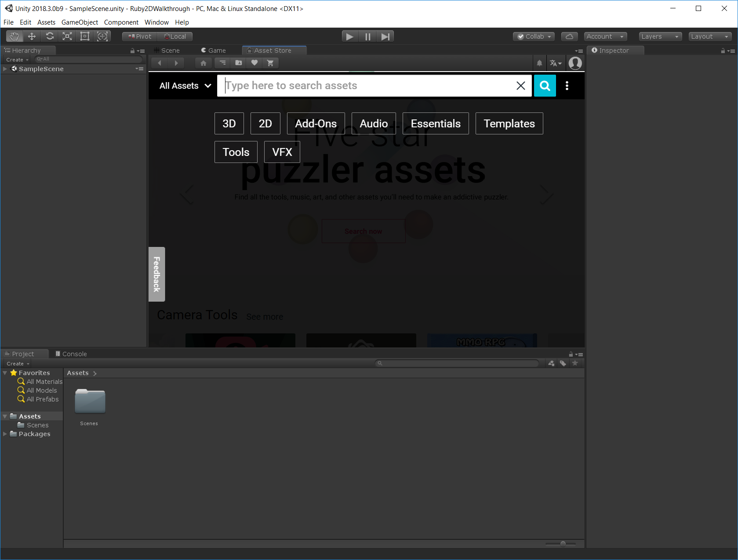This screenshot has height=560, width=738.
Task: Expand the All Assets dropdown
Action: click(x=185, y=86)
